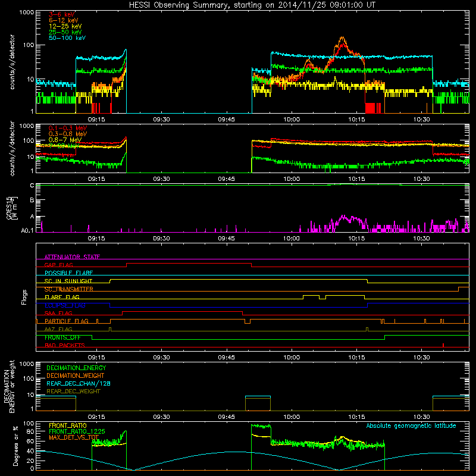
Task: Select the cyan 50-100 keV legend label
Action: 67,38
